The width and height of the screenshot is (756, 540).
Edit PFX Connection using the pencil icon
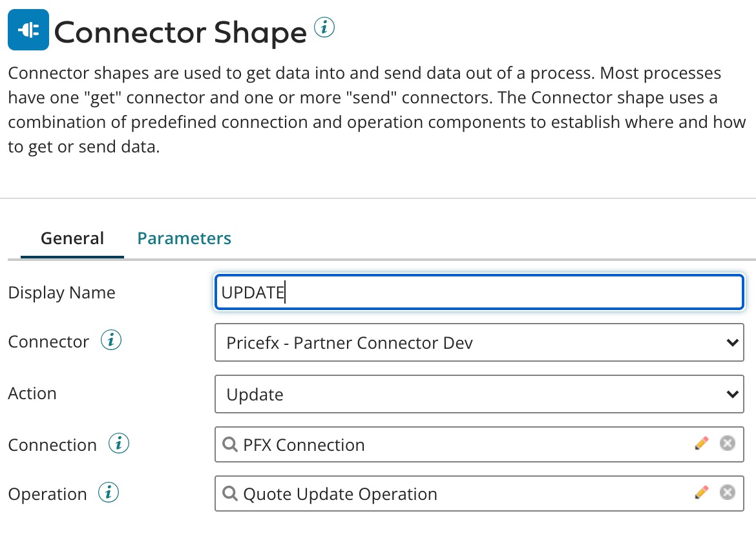click(702, 443)
